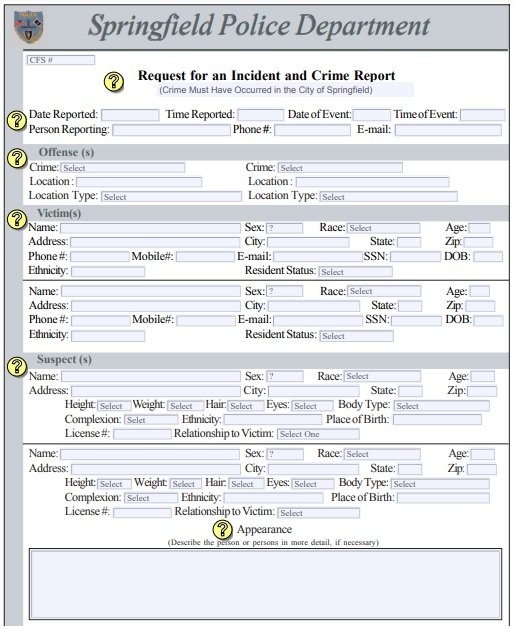Open the first victim's Race dropdown
515x629 pixels.
(383, 228)
